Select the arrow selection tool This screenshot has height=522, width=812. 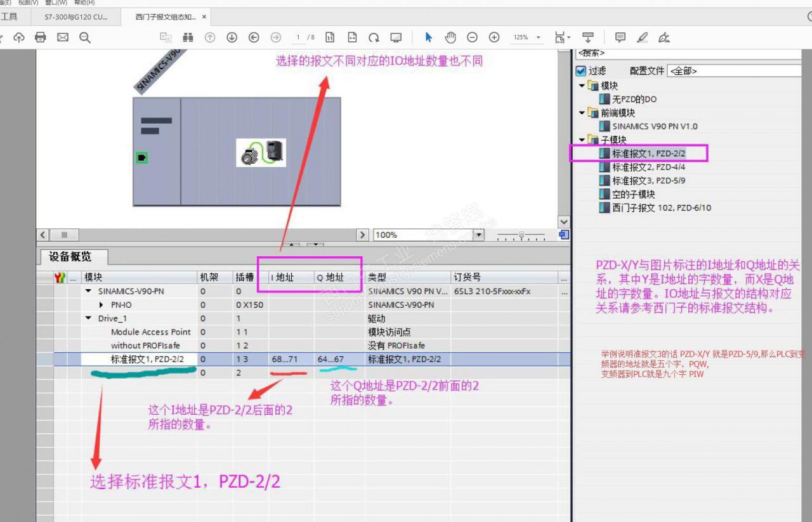point(429,37)
